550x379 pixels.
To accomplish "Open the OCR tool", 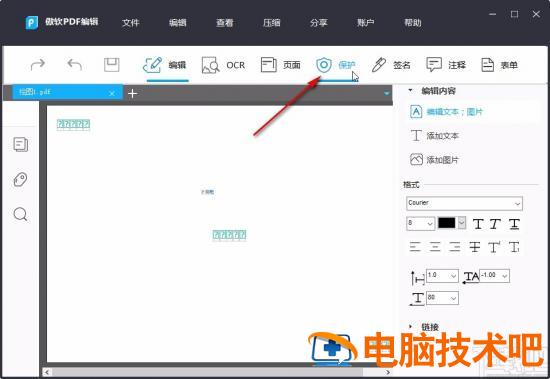I will (223, 65).
